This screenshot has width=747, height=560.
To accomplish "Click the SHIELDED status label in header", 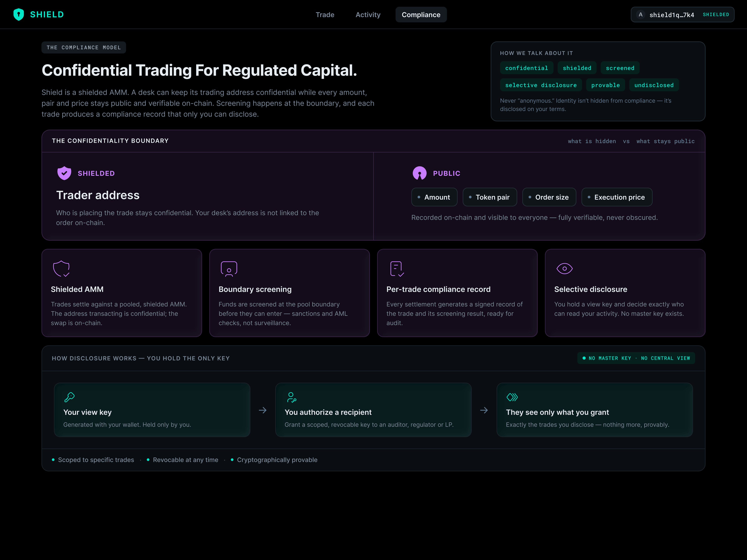I will [x=716, y=15].
